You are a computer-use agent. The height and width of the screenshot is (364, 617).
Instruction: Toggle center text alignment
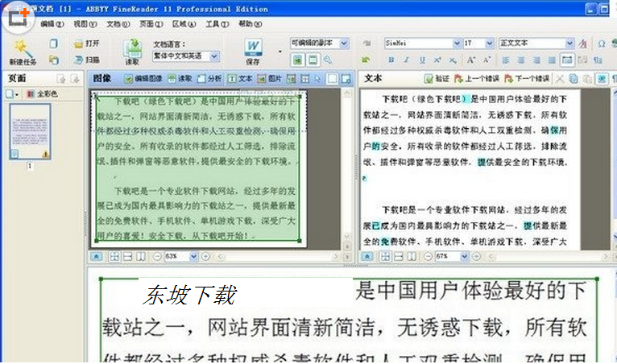(x=521, y=60)
